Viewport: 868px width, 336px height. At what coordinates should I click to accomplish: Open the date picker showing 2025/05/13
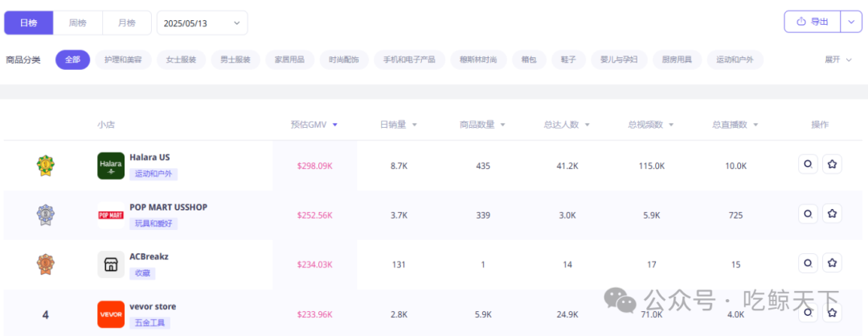pyautogui.click(x=202, y=23)
